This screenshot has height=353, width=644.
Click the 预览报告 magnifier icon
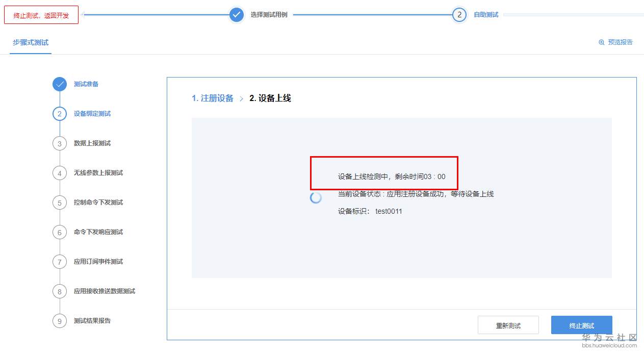[x=601, y=42]
